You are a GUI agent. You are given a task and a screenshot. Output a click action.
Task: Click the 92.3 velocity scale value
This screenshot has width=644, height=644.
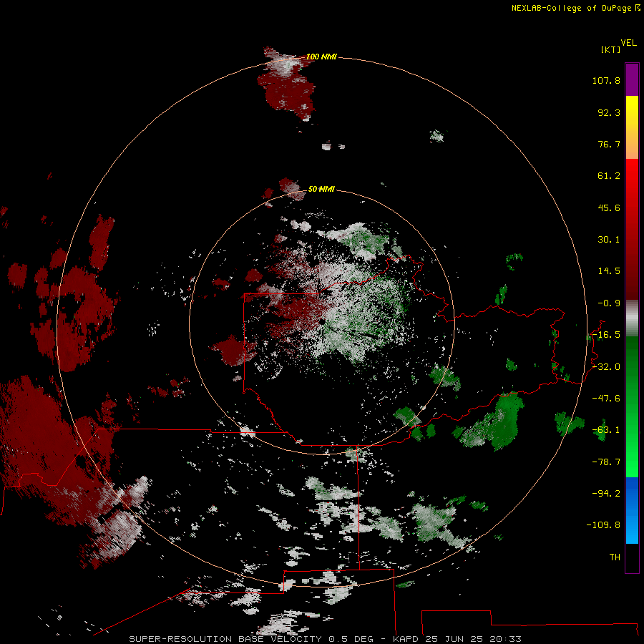click(609, 112)
